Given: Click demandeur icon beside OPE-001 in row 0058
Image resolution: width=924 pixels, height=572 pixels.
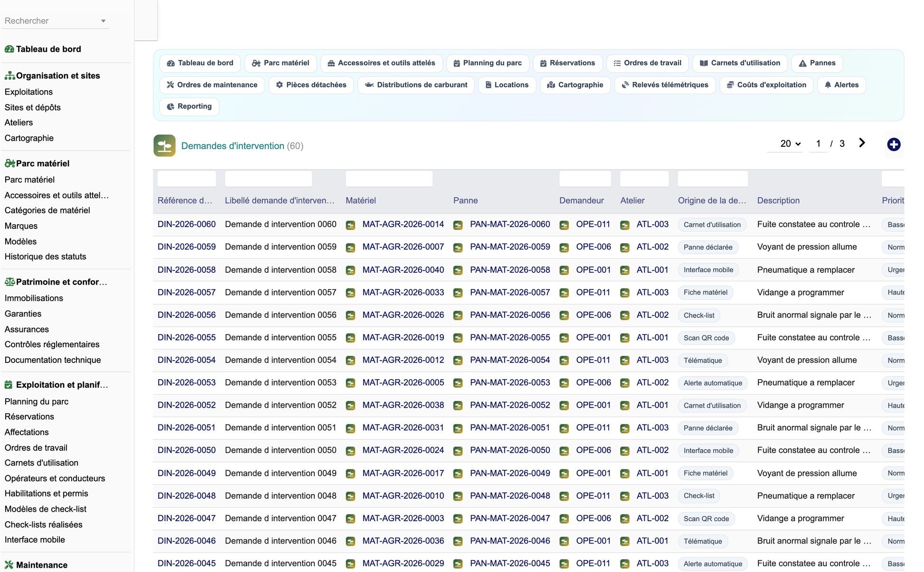Looking at the screenshot, I should tap(564, 270).
